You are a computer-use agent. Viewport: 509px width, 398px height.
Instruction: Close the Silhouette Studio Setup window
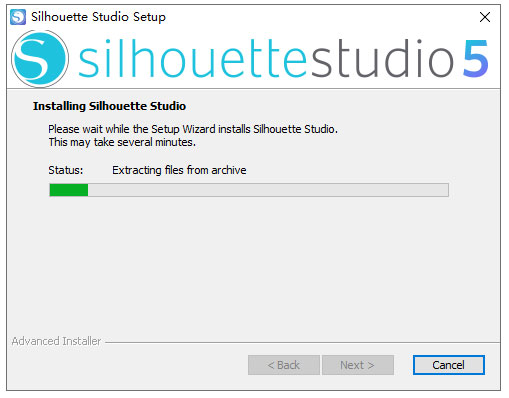tap(485, 17)
